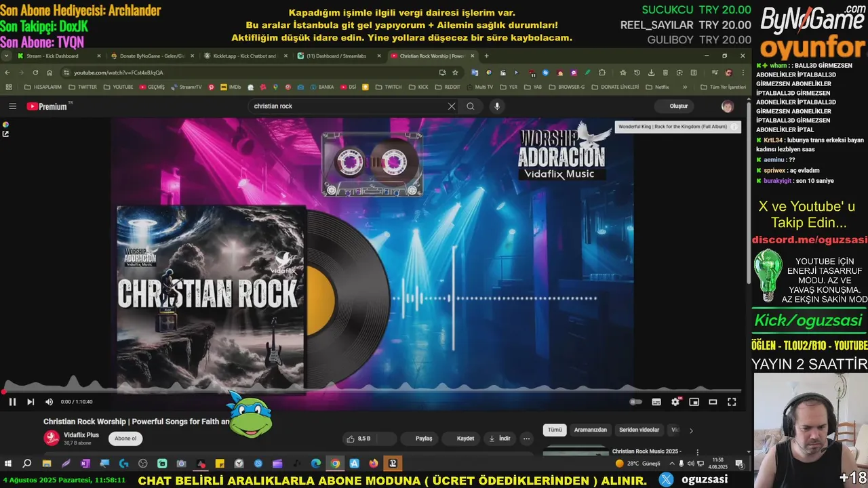Open the TWITTER bookmark folder
Screen dimensions: 868x488
[x=83, y=87]
